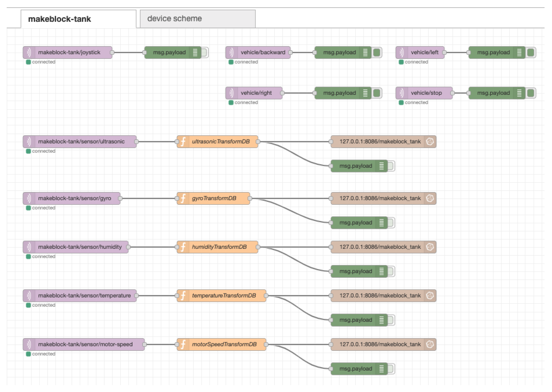Disable the vehicle/stop debug node output
552x392 pixels.
531,93
